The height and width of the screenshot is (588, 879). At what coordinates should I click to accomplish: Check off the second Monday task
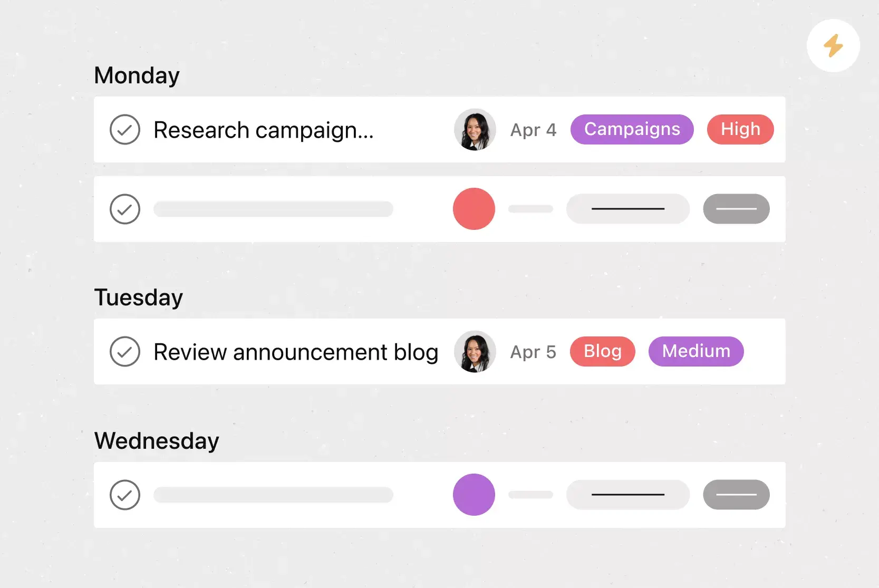click(125, 209)
